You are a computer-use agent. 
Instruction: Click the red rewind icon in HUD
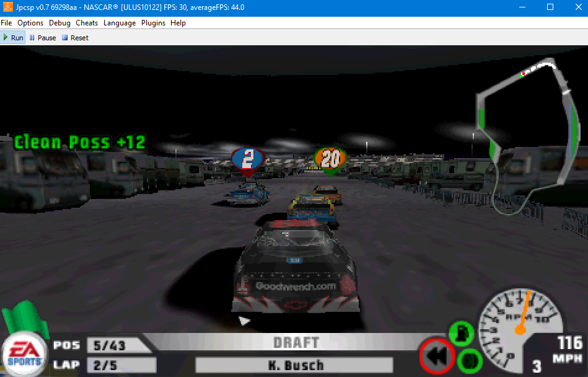[437, 356]
